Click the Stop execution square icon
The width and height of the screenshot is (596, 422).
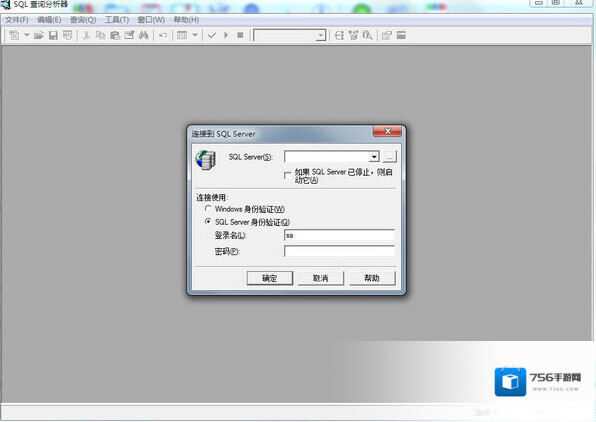[240, 35]
